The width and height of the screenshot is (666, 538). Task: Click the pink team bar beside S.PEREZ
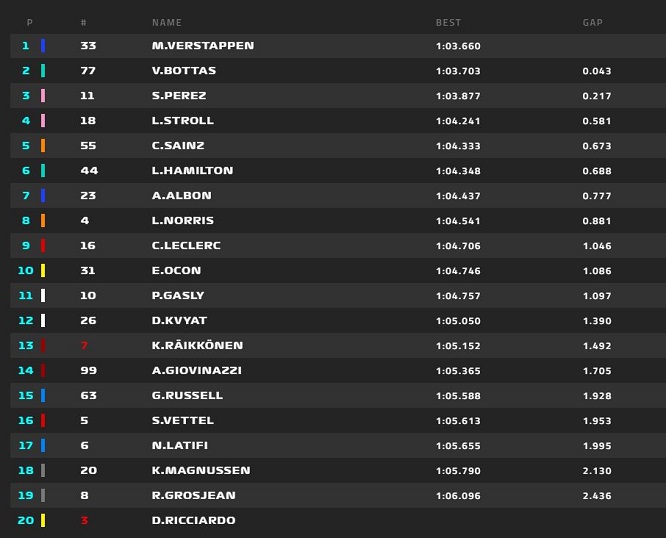[43, 96]
